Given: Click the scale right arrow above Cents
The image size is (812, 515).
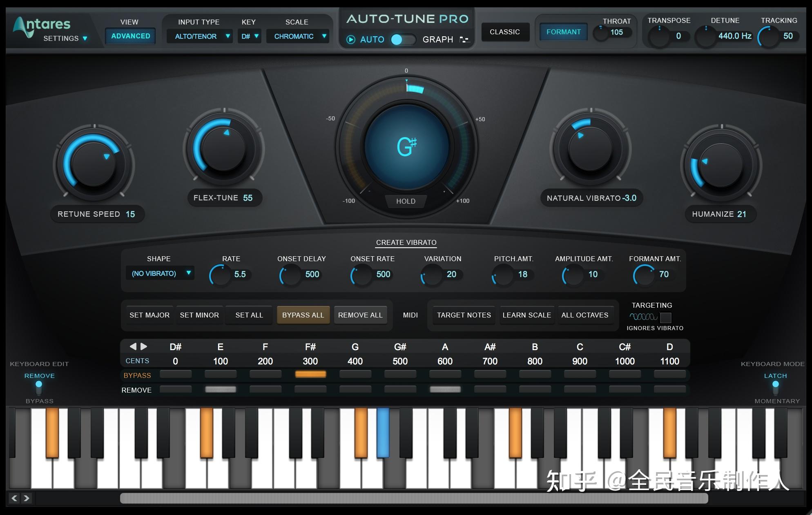Looking at the screenshot, I should coord(144,346).
